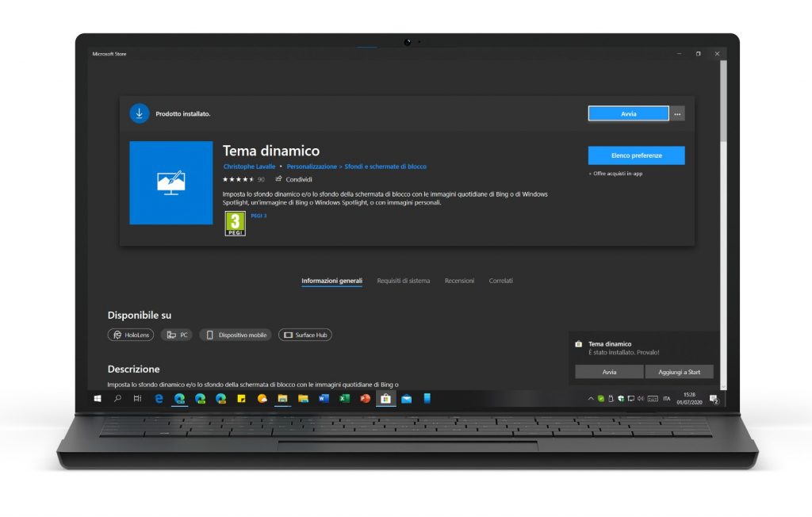The image size is (812, 517).
Task: Expand the hidden system tray icons chevron
Action: click(589, 398)
